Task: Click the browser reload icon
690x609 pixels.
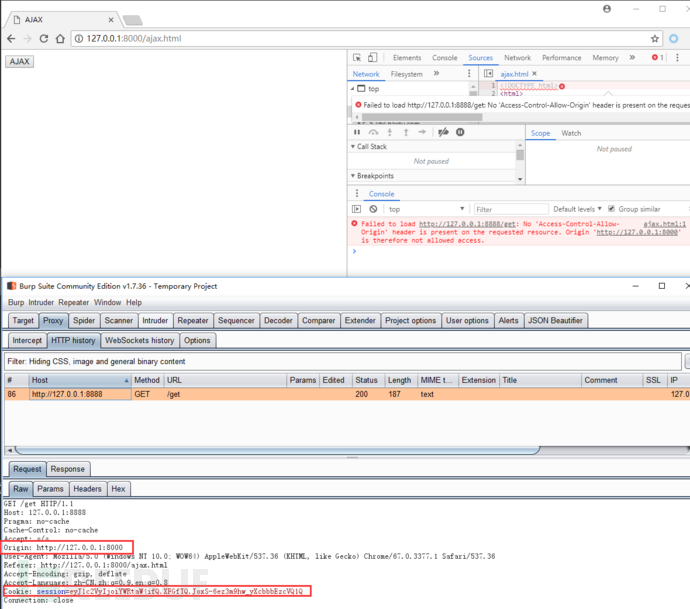Action: click(44, 39)
